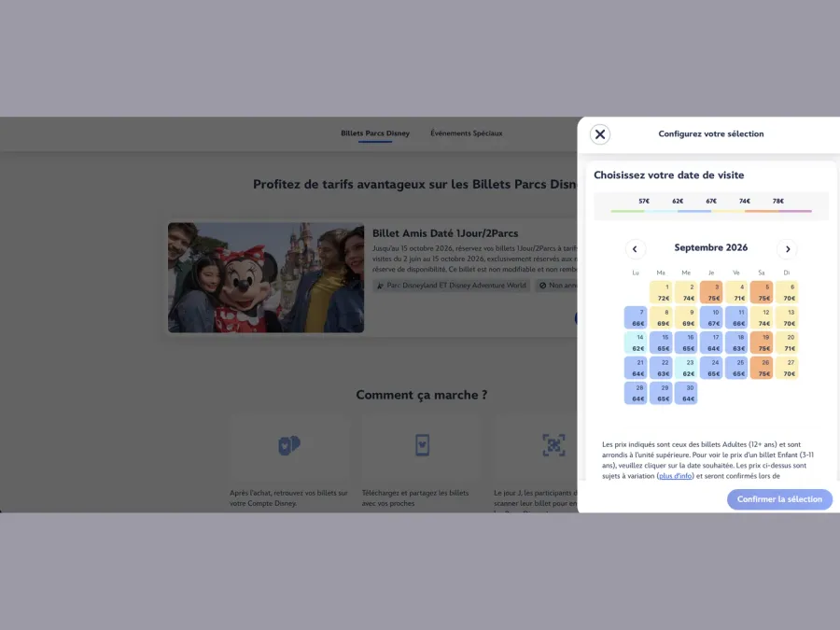
Task: Pick date 18 priced 63€
Action: (736, 343)
